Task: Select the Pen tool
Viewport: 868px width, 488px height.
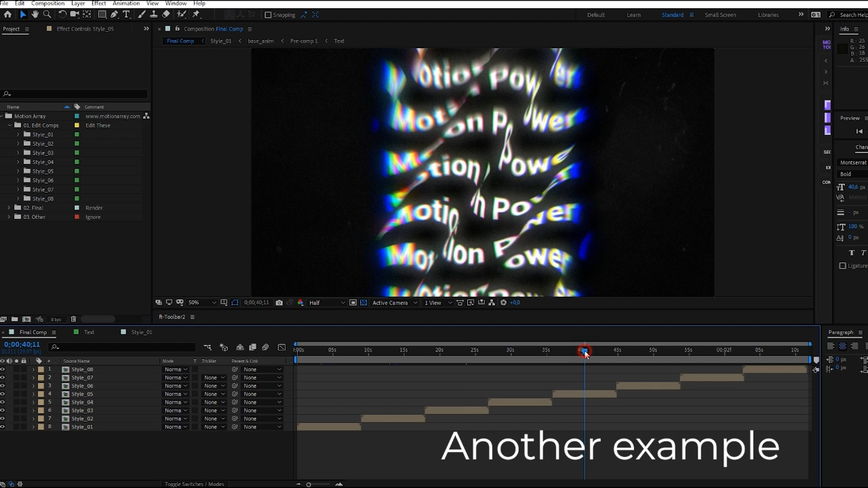Action: (x=114, y=14)
